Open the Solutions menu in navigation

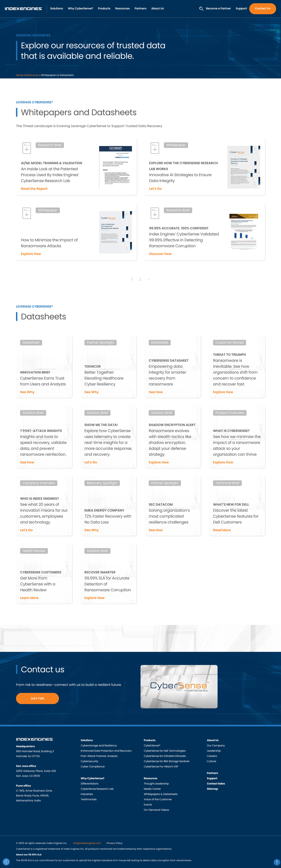[x=56, y=8]
